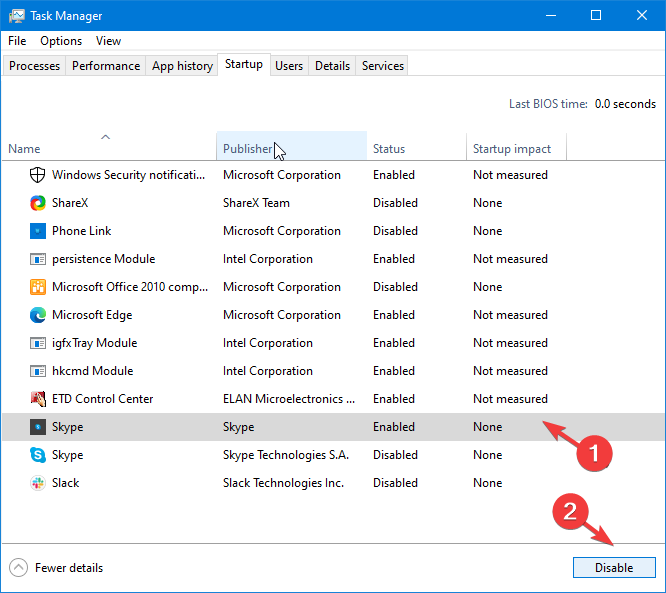
Task: Click Not measured in the ETD Control Center row
Action: click(x=511, y=399)
